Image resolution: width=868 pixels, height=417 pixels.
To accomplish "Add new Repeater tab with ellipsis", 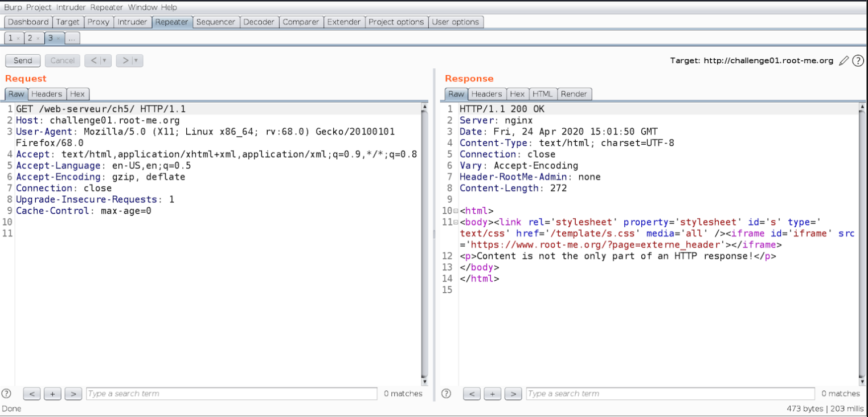I will pos(72,38).
